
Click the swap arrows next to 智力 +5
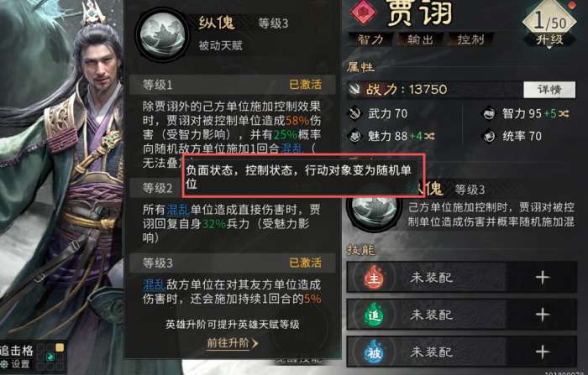(564, 113)
